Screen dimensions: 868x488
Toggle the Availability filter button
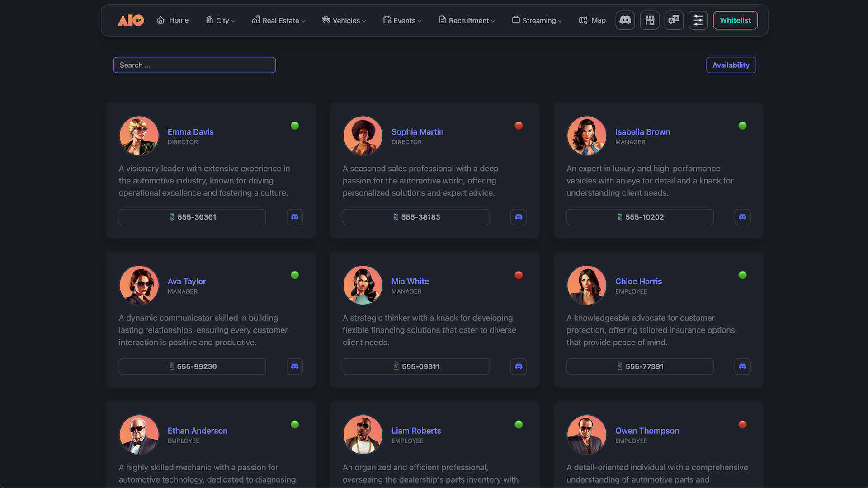(731, 65)
